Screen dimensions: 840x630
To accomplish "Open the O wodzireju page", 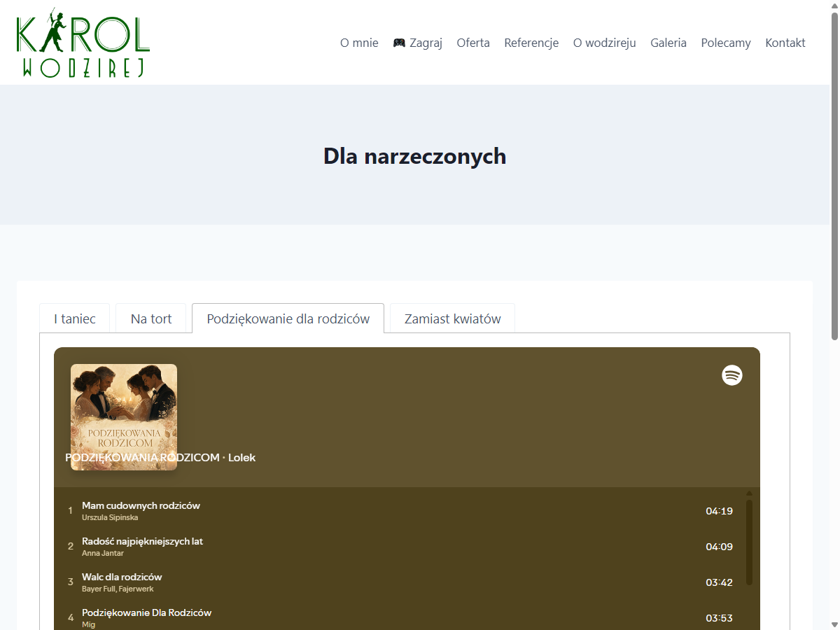I will [605, 43].
